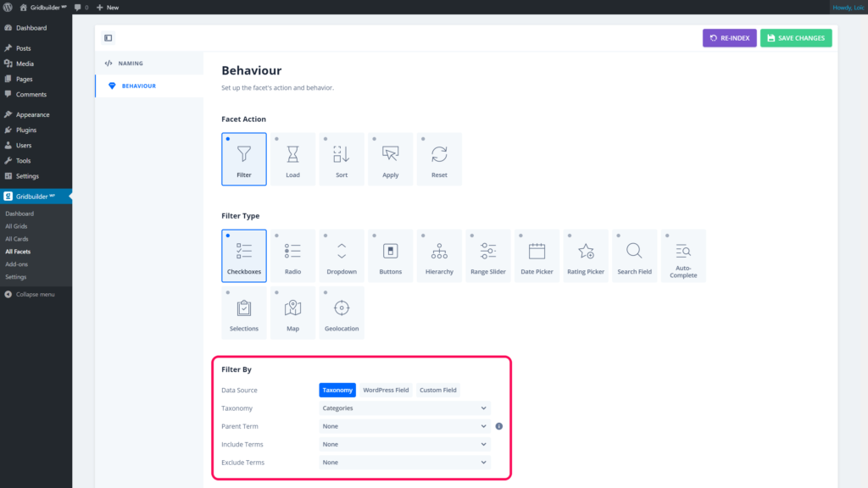Viewport: 868px width, 488px height.
Task: Choose the Geolocation filter type
Action: (x=342, y=313)
